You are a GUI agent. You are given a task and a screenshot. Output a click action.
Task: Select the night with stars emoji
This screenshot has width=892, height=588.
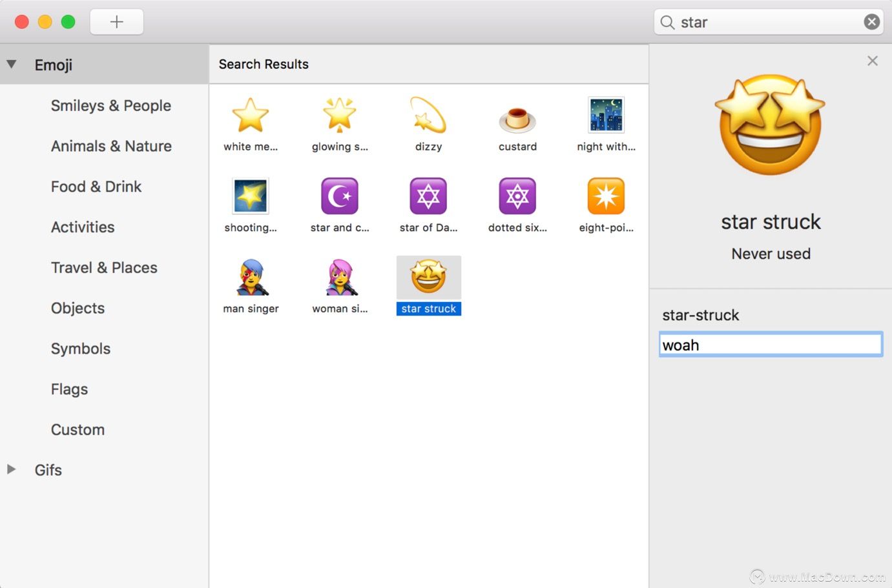[x=606, y=115]
